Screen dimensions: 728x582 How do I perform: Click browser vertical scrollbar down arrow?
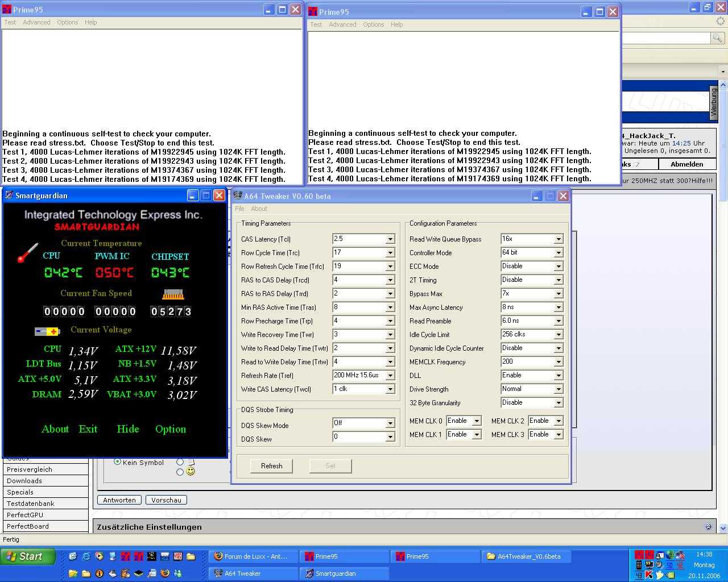(x=723, y=527)
